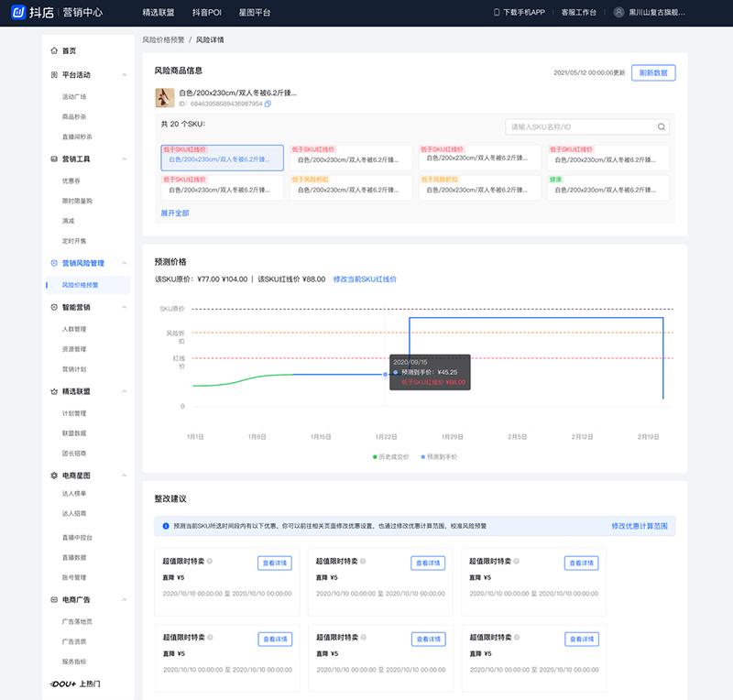This screenshot has width=733, height=700.
Task: Click the data point on the price chart
Action: (385, 374)
